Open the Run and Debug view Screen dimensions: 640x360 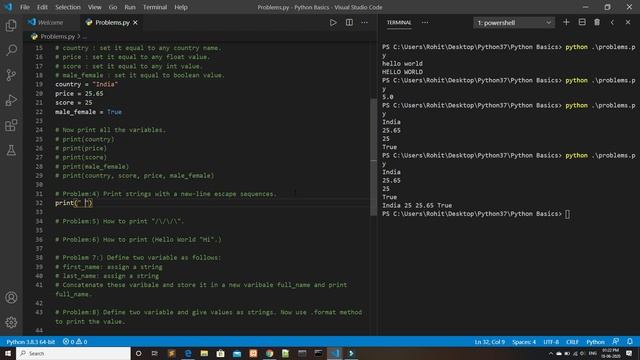(x=11, y=100)
